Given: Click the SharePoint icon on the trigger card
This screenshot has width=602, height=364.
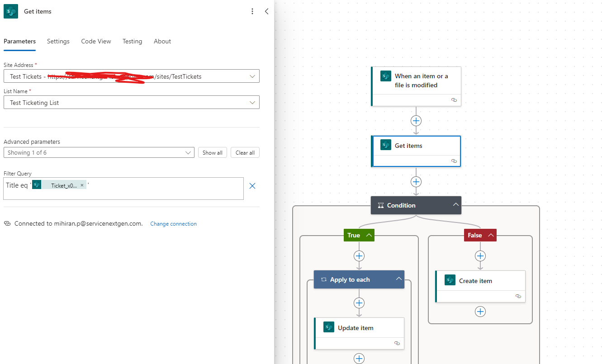Looking at the screenshot, I should point(386,76).
